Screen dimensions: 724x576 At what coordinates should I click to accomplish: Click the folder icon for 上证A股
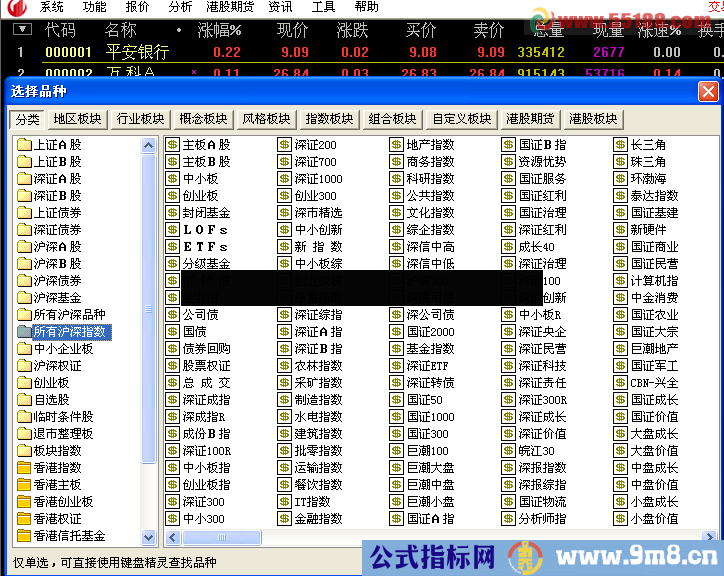[24, 145]
